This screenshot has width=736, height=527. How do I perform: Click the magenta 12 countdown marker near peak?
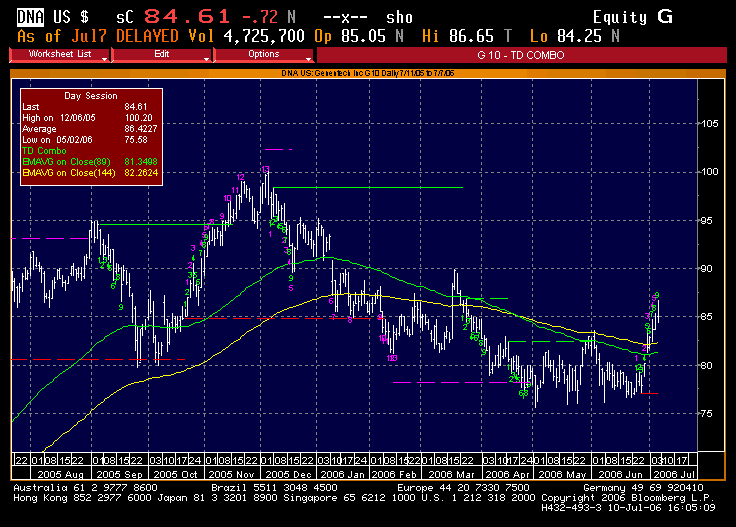(x=241, y=177)
